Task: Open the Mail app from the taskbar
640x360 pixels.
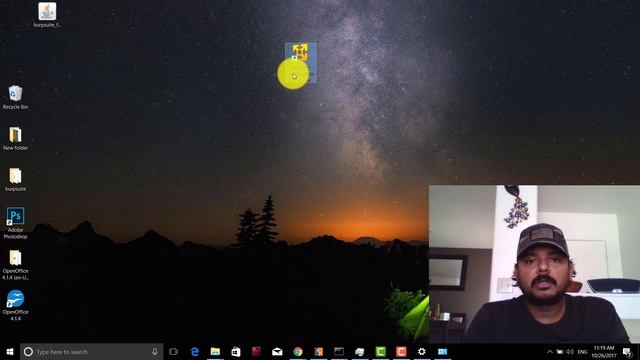Action: coord(277,351)
